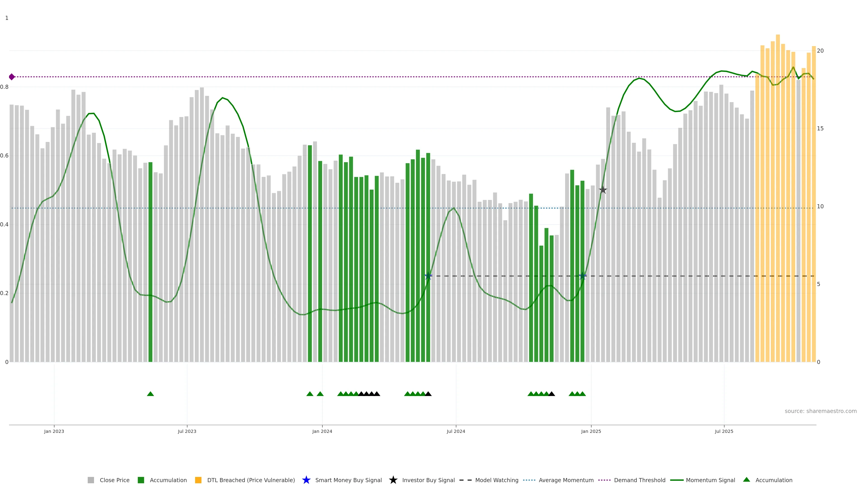868x488 pixels.
Task: Click the green Accumulation triangle legend icon
Action: point(746,480)
